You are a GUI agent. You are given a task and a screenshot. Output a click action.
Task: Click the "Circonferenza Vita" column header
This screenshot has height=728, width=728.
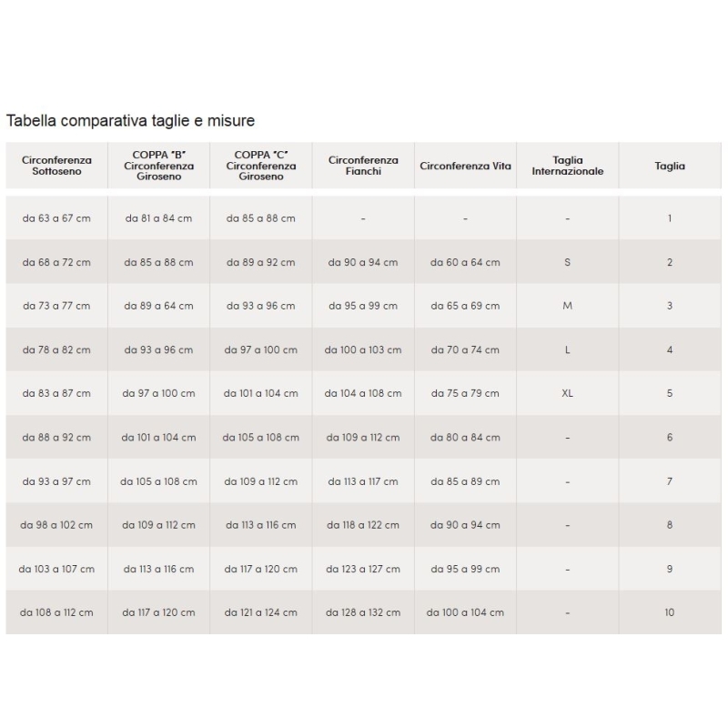pyautogui.click(x=465, y=167)
